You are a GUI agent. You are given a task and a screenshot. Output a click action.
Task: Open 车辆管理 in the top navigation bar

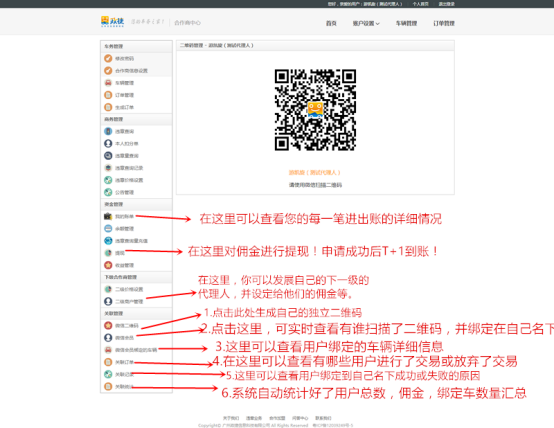tap(406, 23)
